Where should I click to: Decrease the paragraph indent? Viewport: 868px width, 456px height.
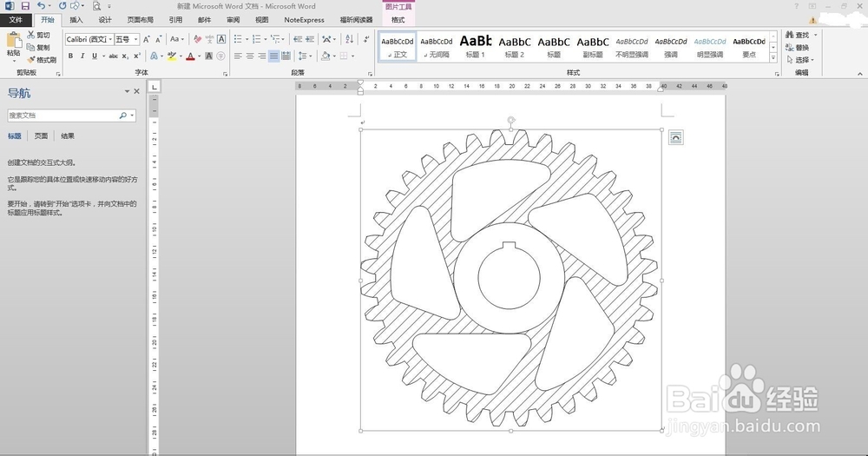(298, 39)
